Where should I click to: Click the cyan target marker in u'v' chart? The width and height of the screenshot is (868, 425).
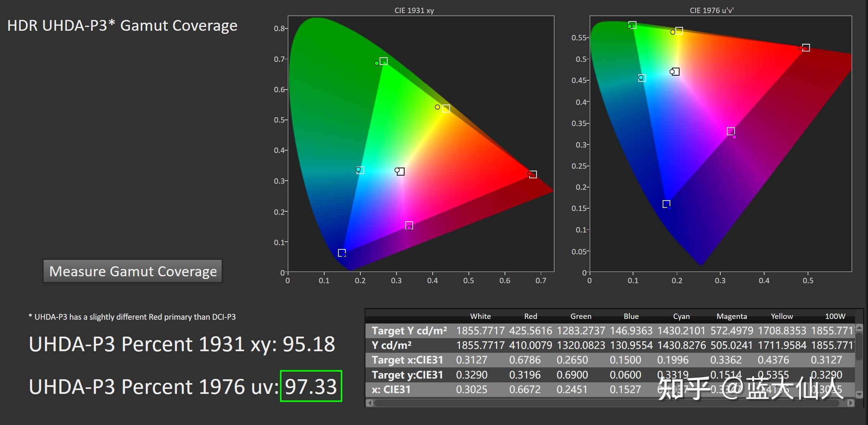[x=642, y=78]
